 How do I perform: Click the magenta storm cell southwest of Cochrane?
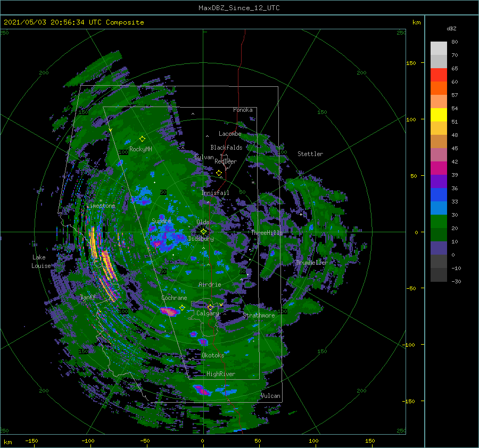click(169, 312)
